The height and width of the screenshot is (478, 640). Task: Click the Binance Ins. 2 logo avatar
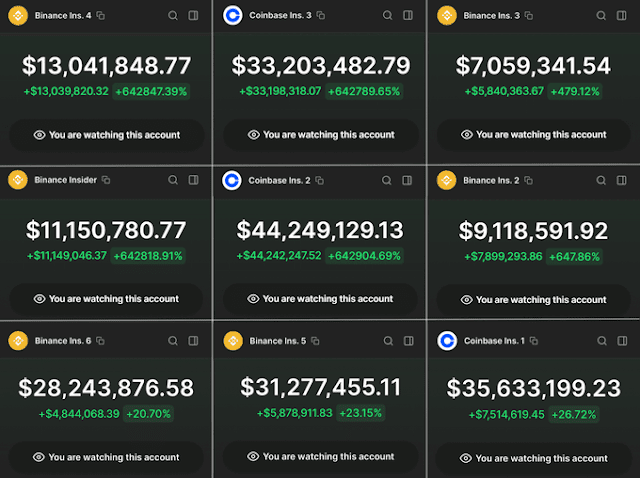click(447, 180)
